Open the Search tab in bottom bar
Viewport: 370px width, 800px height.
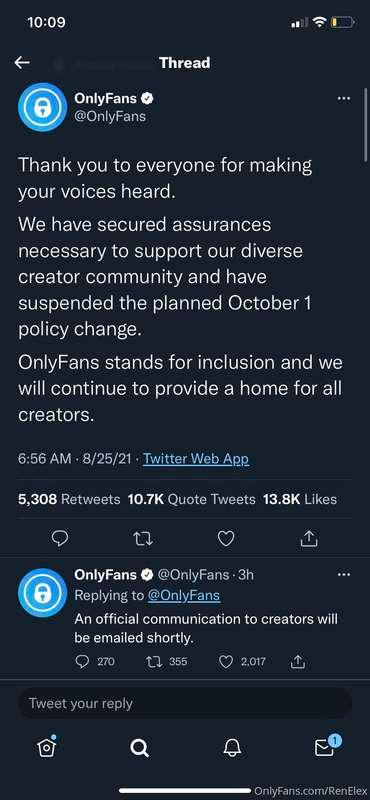click(139, 747)
